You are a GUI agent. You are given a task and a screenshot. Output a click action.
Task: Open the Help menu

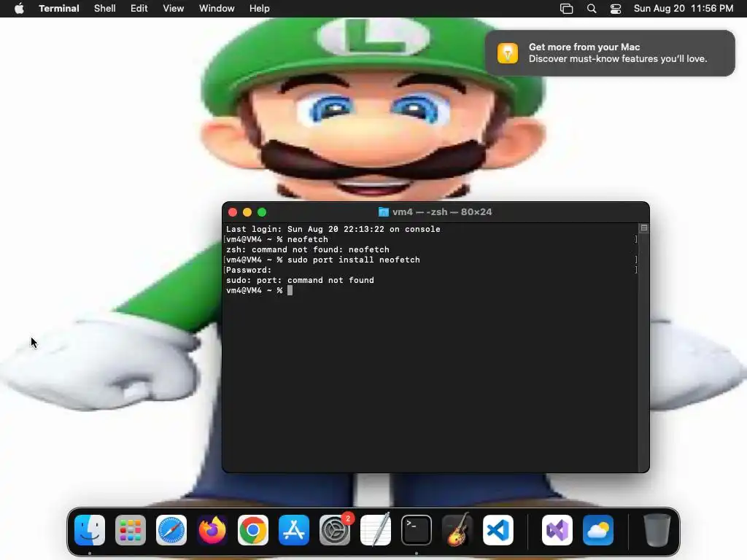pyautogui.click(x=260, y=9)
